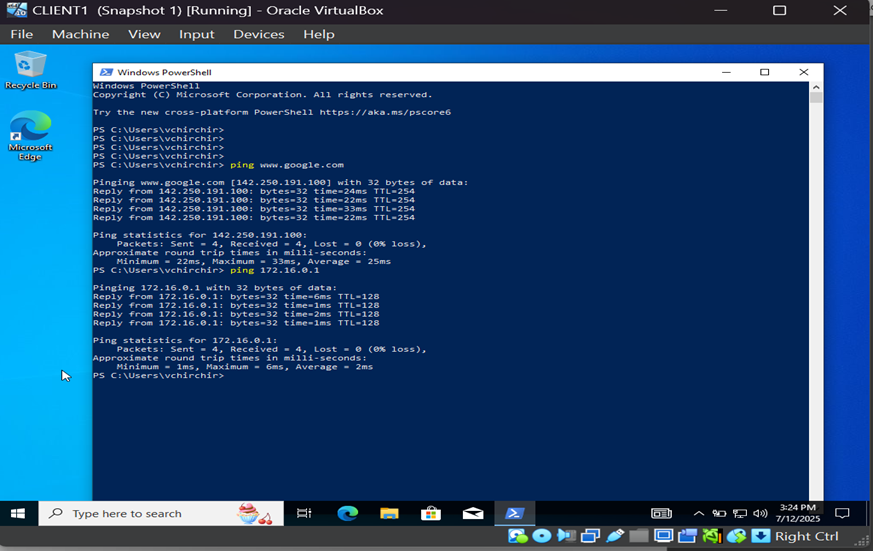Click the 'ping www.google.com' command text
The image size is (873, 551).
click(x=287, y=165)
